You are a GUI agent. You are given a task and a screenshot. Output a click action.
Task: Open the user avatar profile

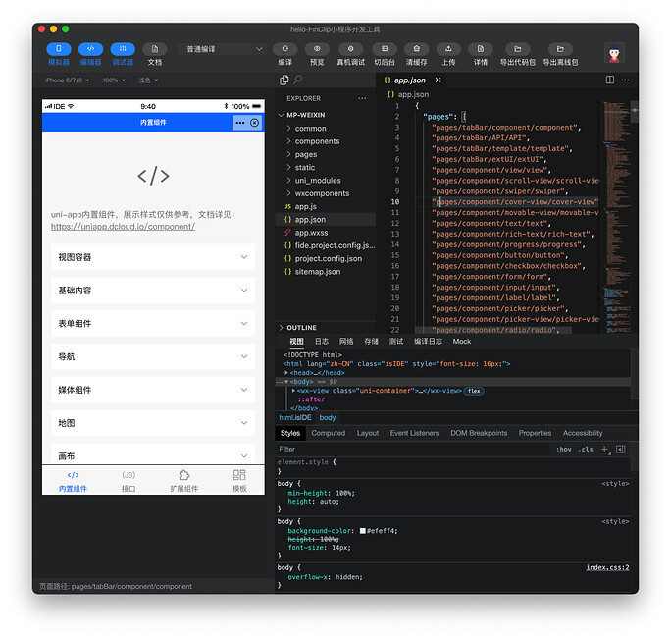tap(614, 53)
